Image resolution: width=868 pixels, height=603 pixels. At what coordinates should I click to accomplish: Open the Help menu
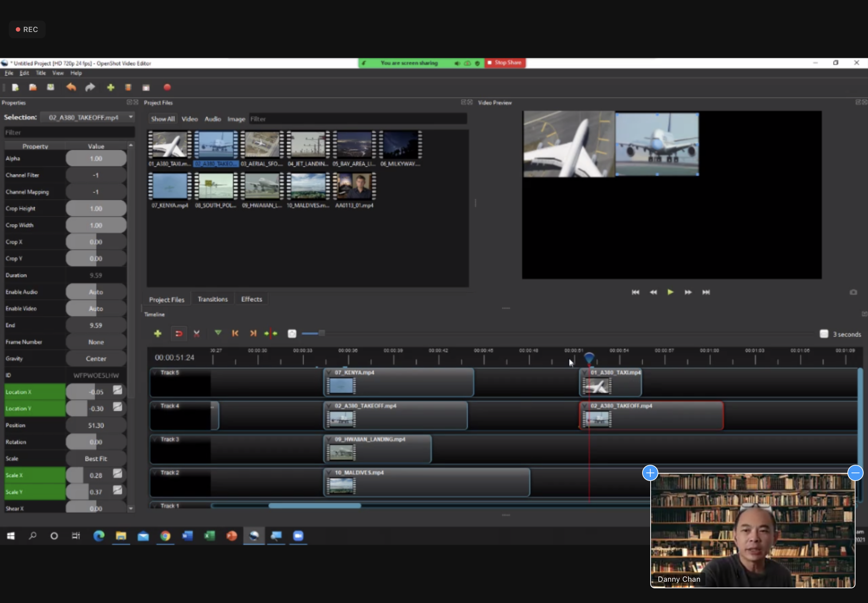pos(76,73)
